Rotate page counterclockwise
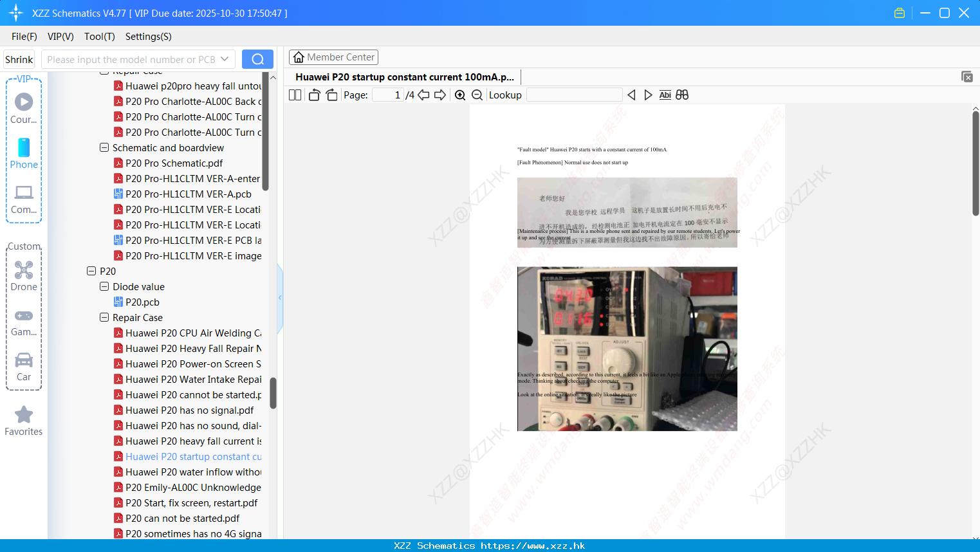Screen dimensions: 980x552 tap(314, 95)
